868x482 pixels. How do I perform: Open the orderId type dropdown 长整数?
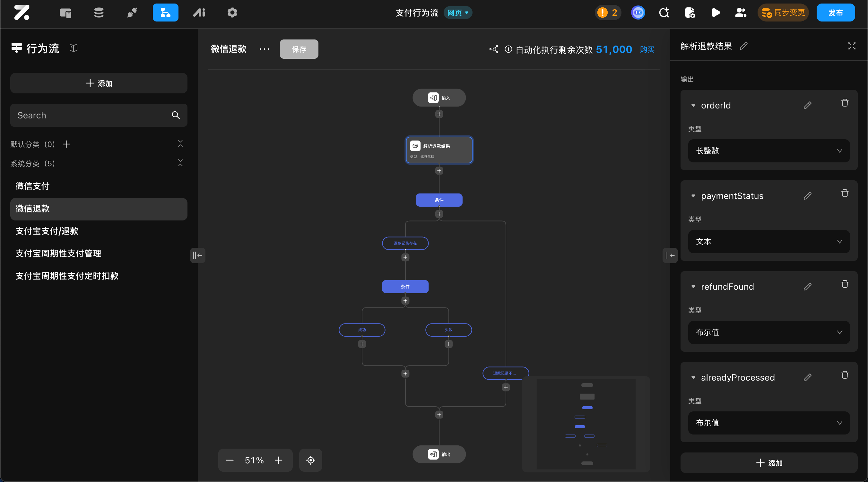768,151
